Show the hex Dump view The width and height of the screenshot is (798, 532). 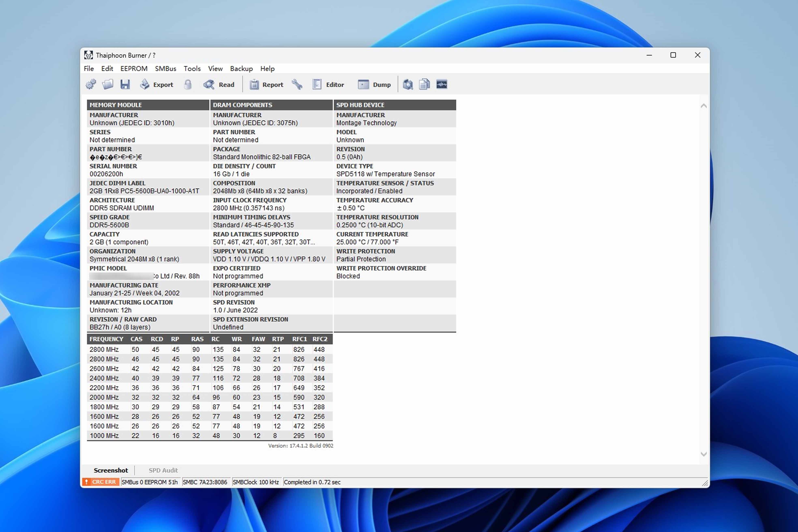pyautogui.click(x=374, y=85)
